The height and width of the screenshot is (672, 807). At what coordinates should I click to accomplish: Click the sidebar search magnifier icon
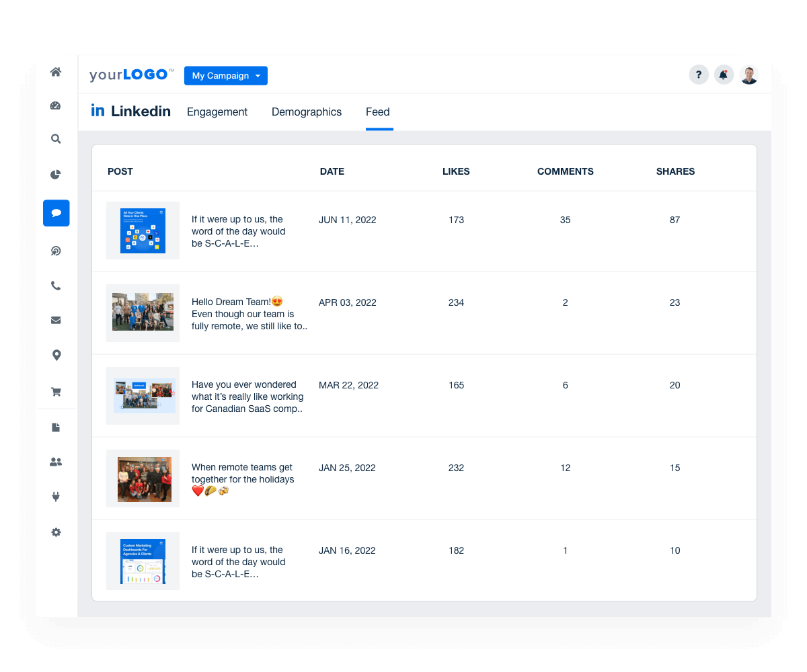[x=56, y=139]
